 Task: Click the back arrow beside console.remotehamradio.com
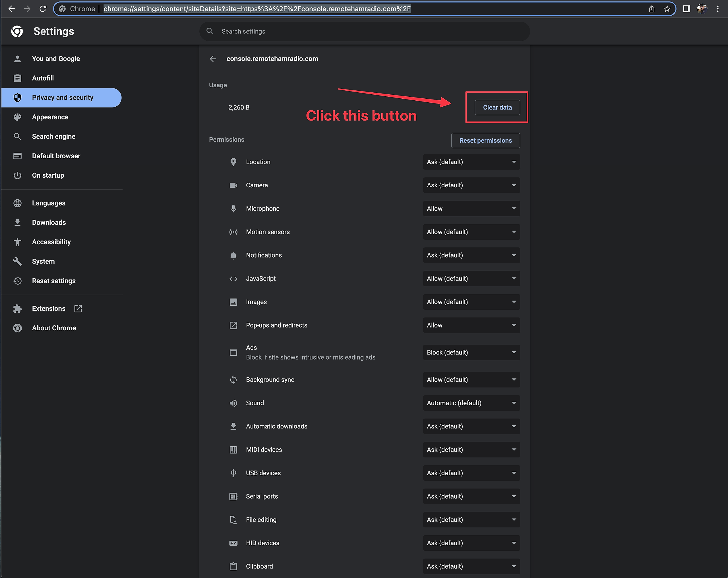pos(213,59)
